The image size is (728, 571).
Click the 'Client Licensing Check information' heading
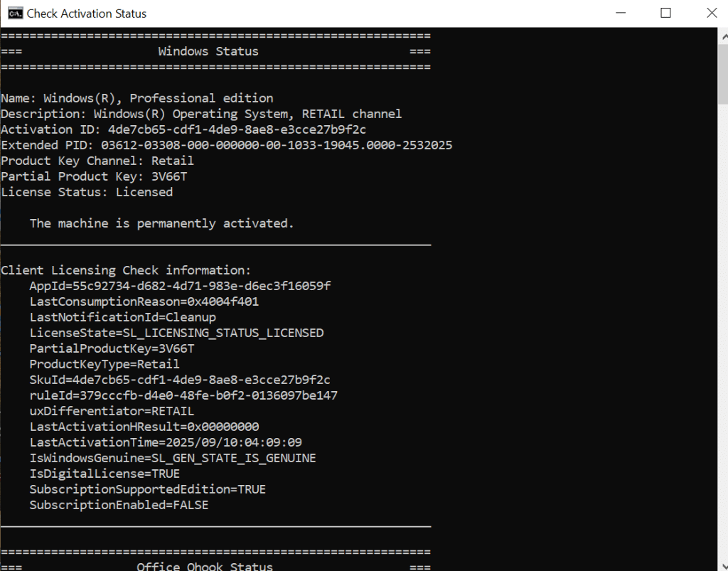126,270
